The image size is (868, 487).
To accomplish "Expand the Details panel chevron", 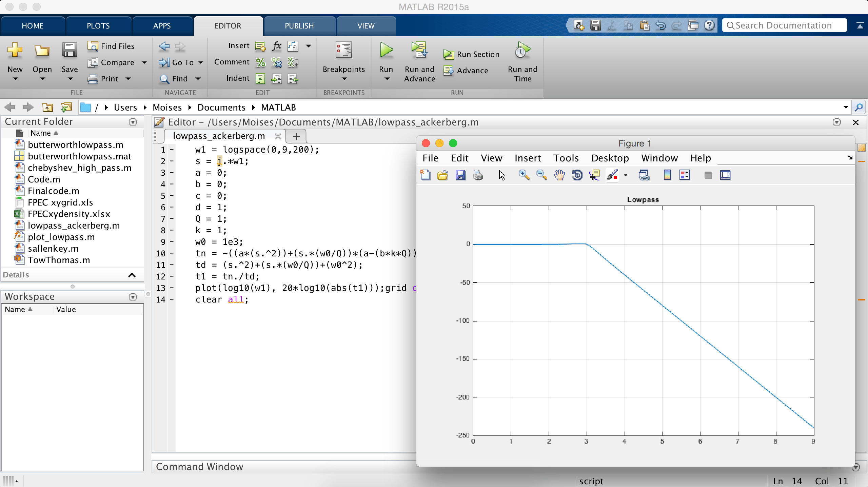I will pos(132,275).
